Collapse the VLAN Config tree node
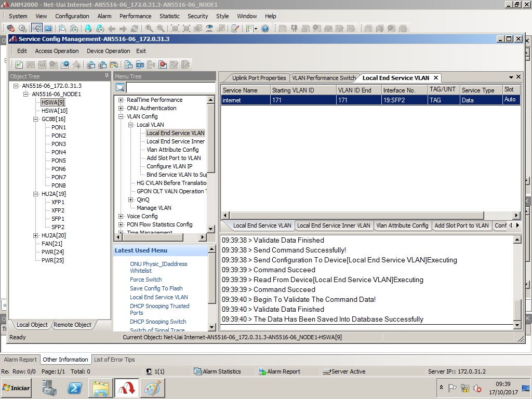The height and width of the screenshot is (399, 532). pos(121,116)
